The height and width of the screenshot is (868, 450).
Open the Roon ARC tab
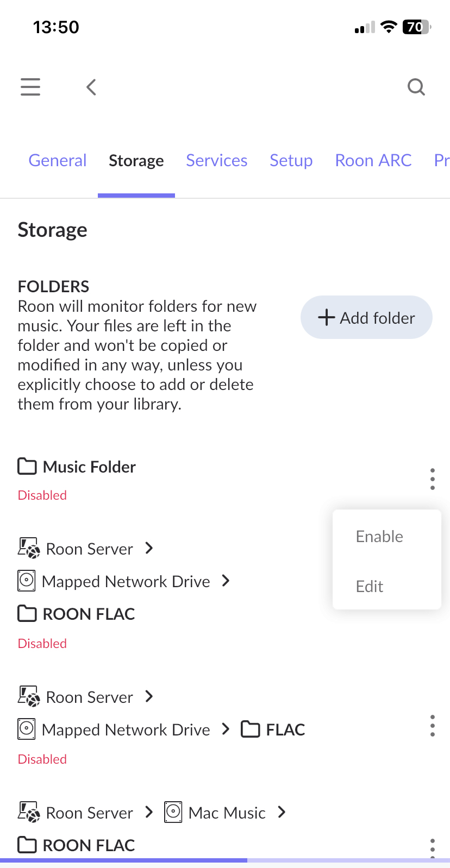373,161
